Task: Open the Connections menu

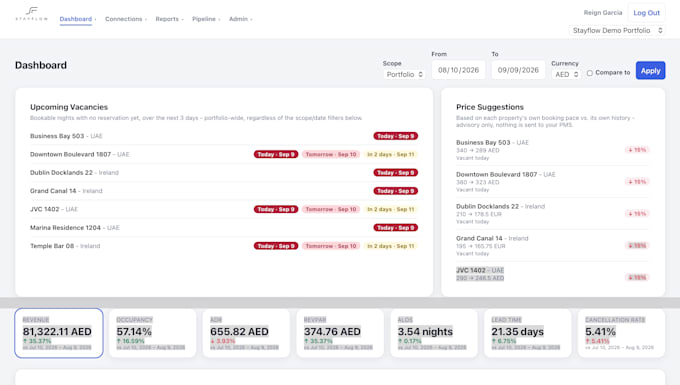Action: [x=126, y=19]
